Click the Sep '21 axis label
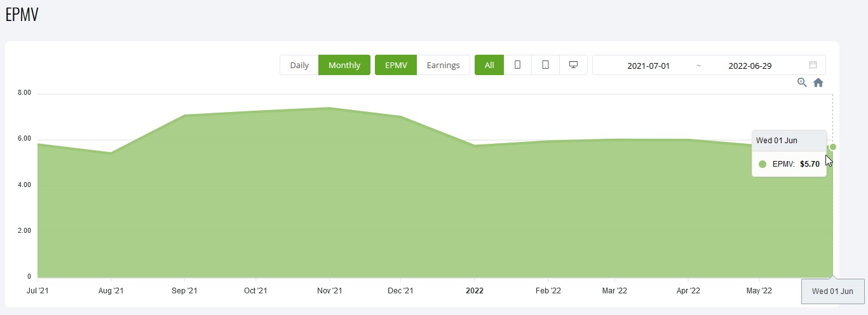Viewport: 868px width, 315px height. (x=184, y=291)
